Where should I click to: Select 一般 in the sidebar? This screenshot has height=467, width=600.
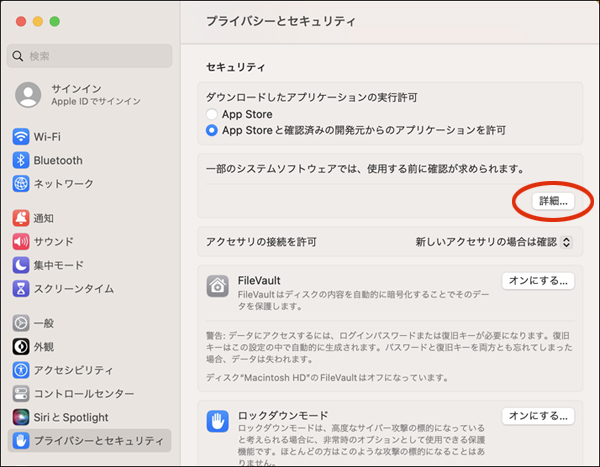[43, 323]
